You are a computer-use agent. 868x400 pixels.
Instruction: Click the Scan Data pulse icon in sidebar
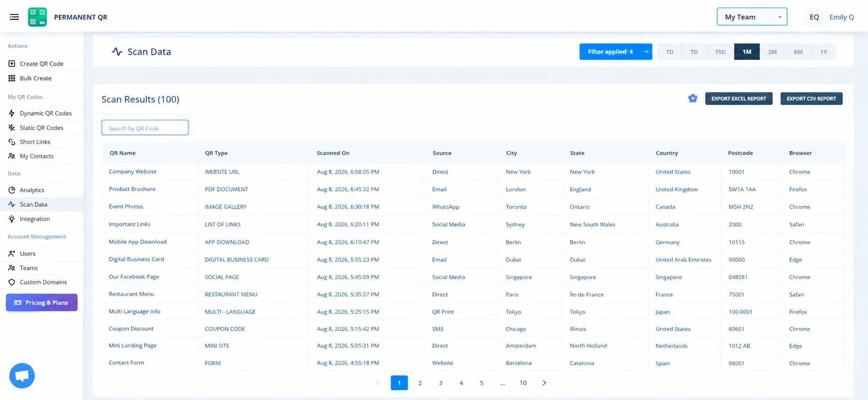point(12,204)
